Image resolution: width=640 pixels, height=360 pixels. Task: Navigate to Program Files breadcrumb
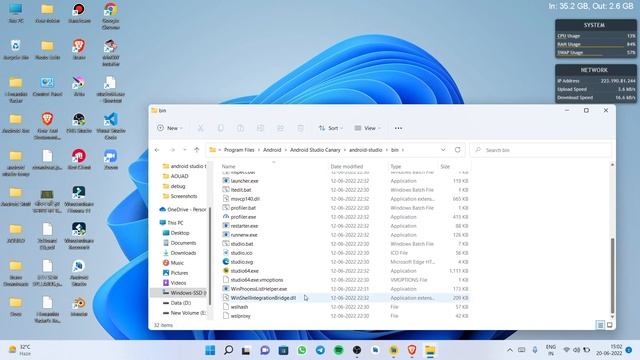(239, 150)
